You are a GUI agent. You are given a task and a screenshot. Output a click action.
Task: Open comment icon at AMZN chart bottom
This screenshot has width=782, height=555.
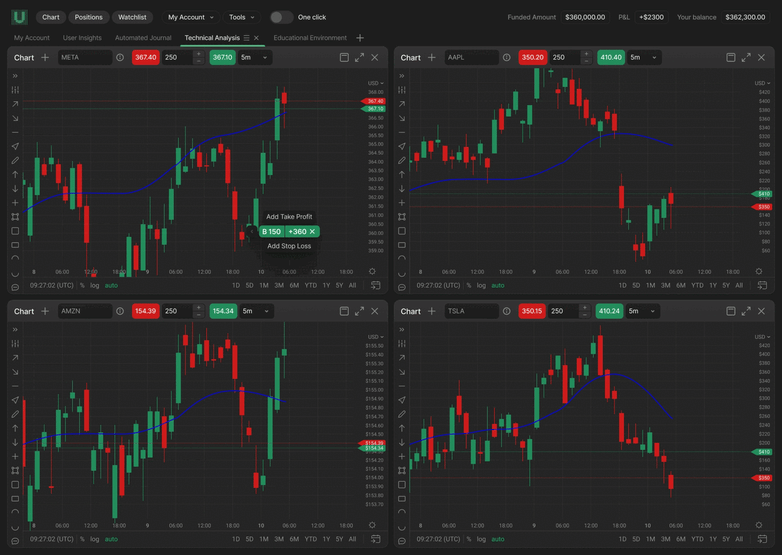click(15, 542)
